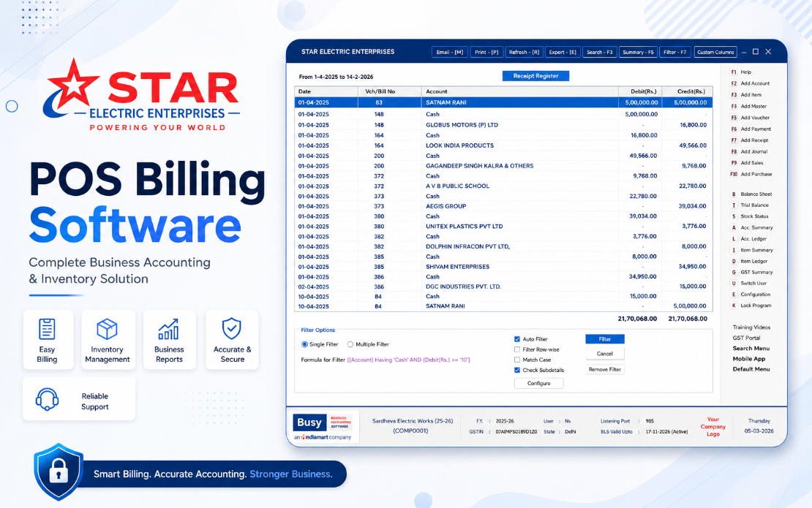812x508 pixels.
Task: Select the DGC INDUSTRIES PVT. LTD. row
Action: pos(503,287)
